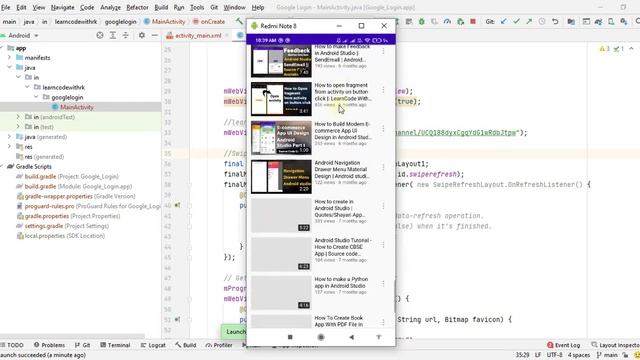640x360 pixels.
Task: Expand the in (androidTest) package
Action: click(18, 117)
